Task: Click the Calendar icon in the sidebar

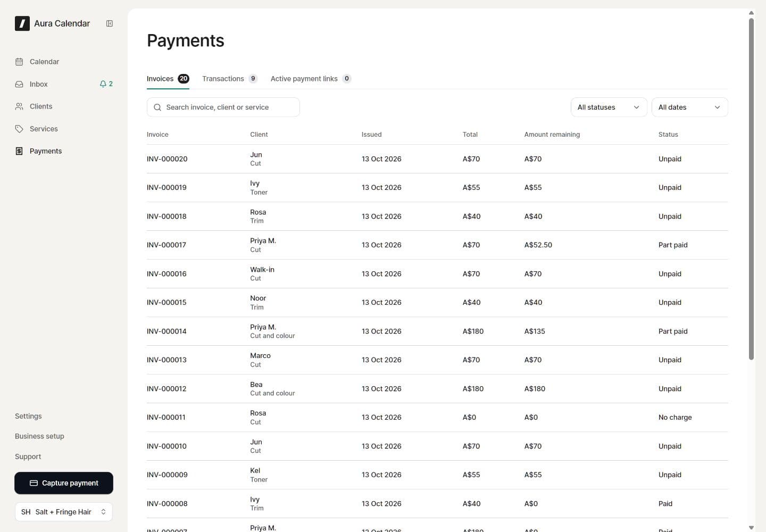Action: tap(19, 62)
